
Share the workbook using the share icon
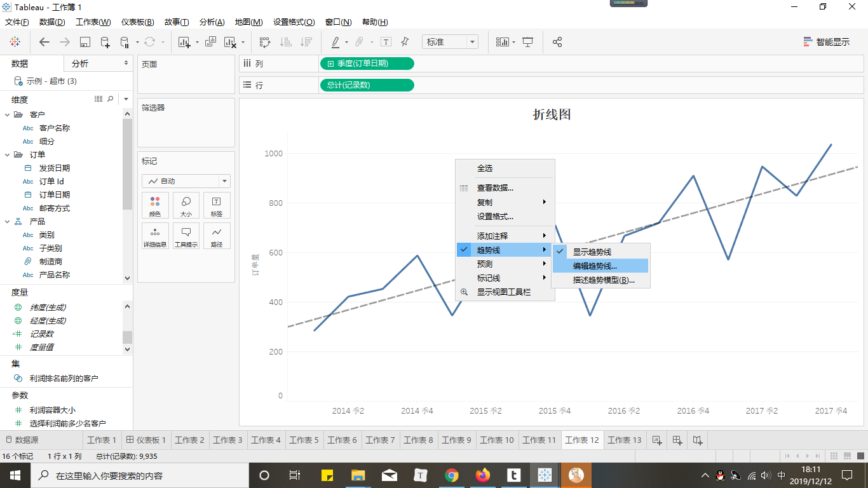557,42
